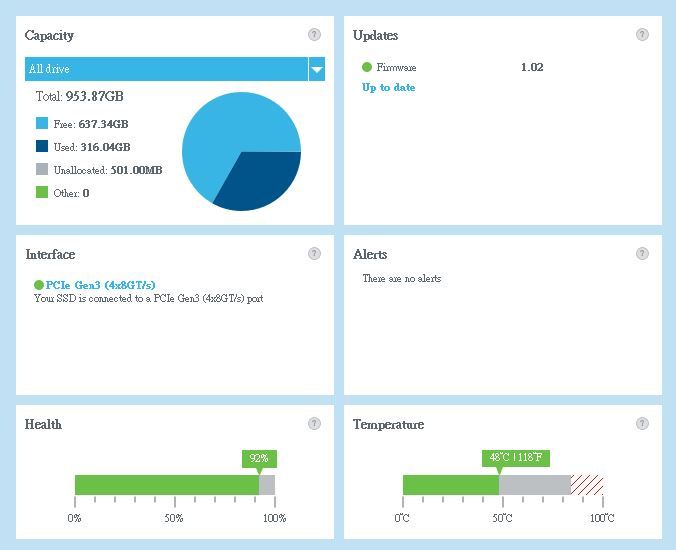Click the 50°C temperature scale label
The image size is (676, 550).
[x=503, y=518]
